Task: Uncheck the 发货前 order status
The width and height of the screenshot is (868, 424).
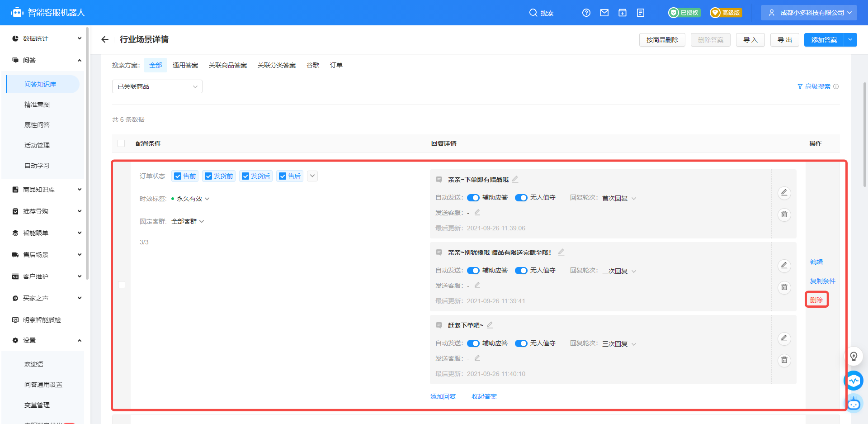Action: [208, 176]
